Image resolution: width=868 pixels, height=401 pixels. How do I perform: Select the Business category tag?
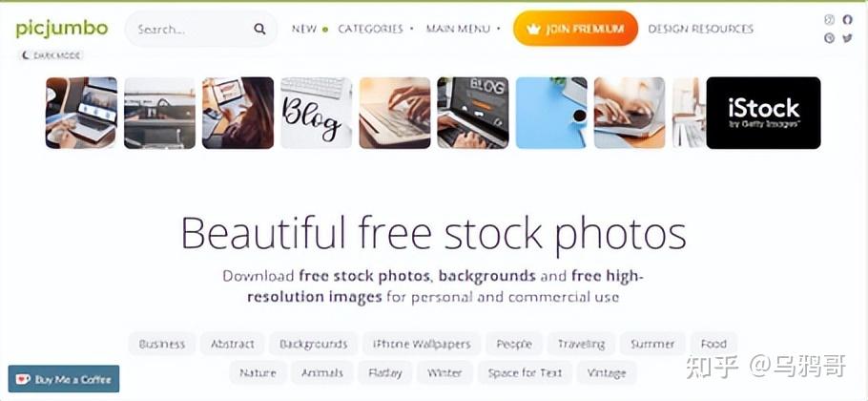[161, 344]
